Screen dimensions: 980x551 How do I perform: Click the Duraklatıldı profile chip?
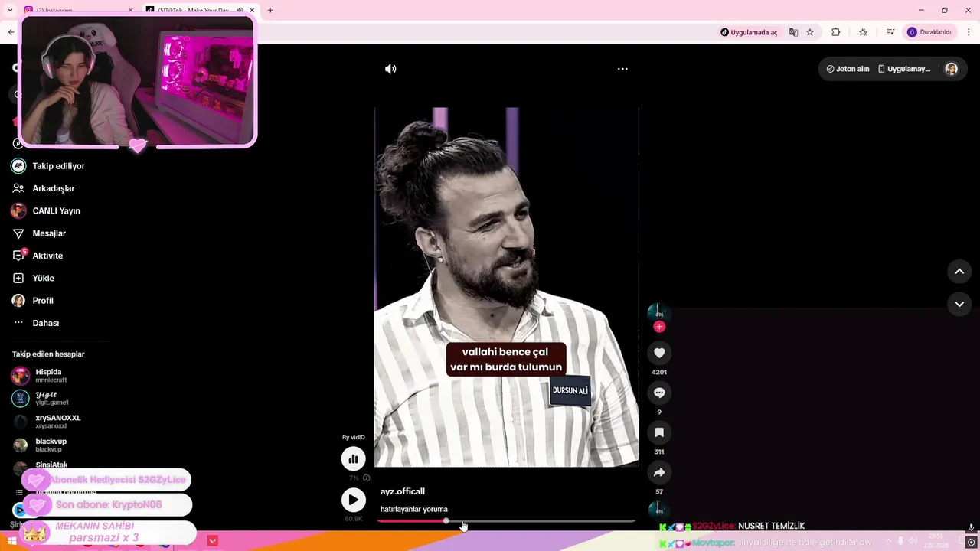[929, 32]
